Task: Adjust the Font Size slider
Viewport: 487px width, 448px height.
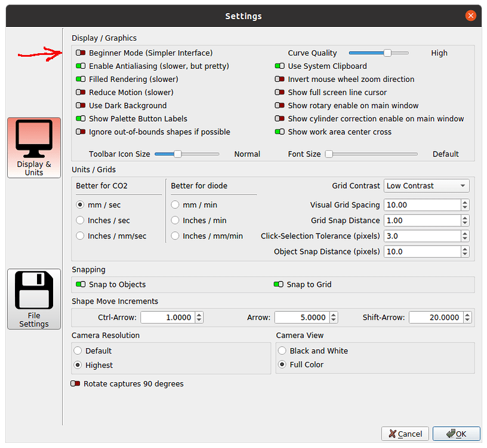Action: 371,154
